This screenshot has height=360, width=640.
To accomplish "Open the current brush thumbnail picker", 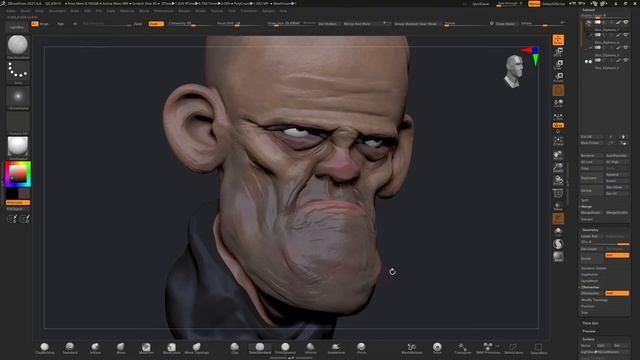I will 18,46.
